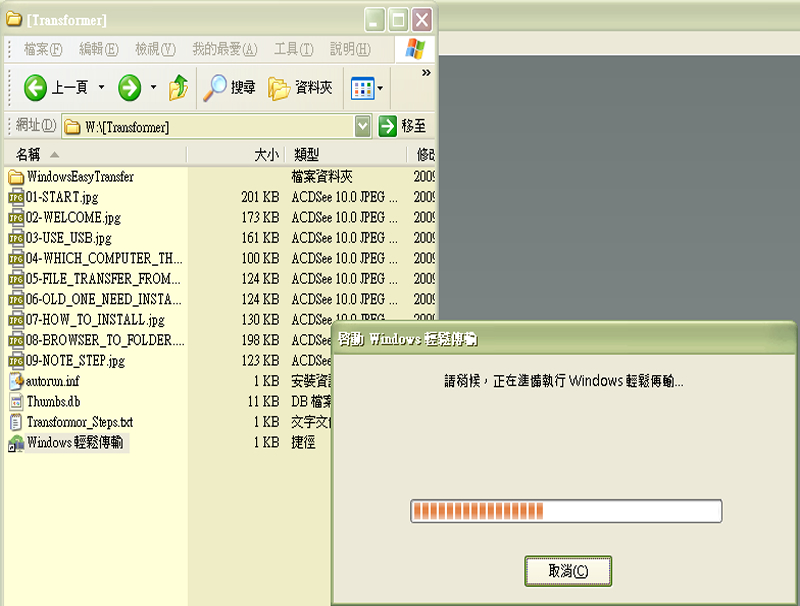The image size is (800, 606).
Task: Click the 123 KB size cell
Action: [x=260, y=361]
